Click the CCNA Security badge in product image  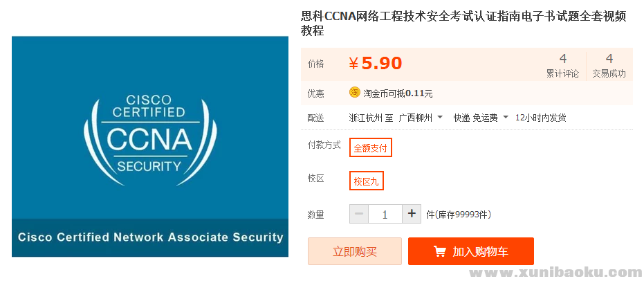point(149,133)
